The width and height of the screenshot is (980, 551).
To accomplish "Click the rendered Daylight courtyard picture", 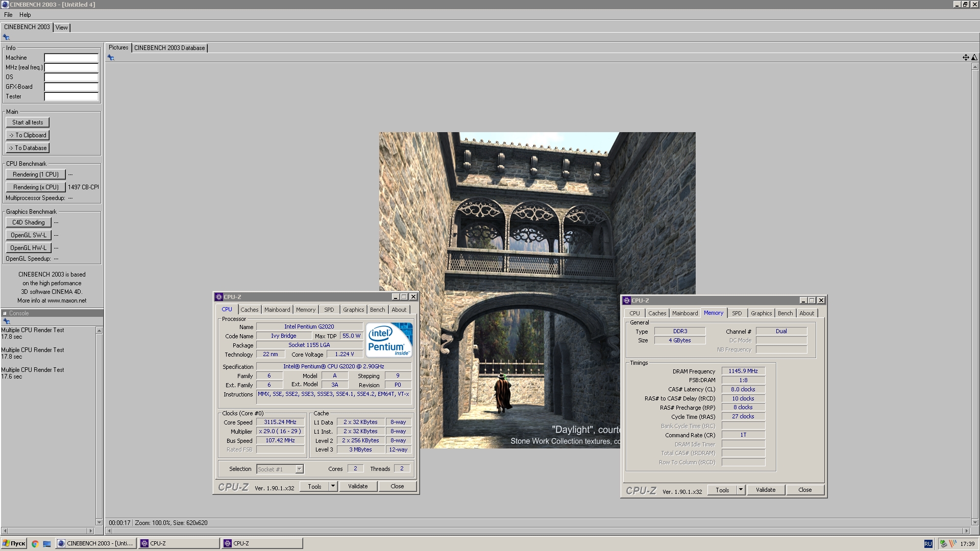I will (x=537, y=290).
